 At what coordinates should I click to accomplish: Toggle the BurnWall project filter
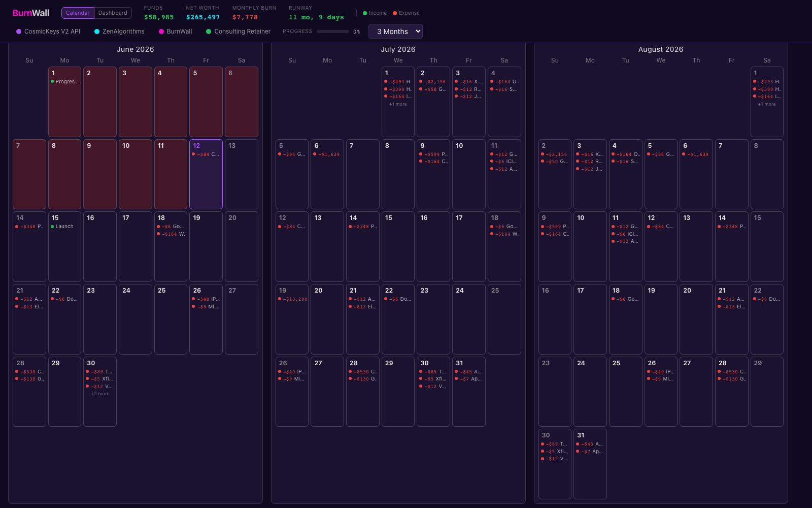[176, 31]
